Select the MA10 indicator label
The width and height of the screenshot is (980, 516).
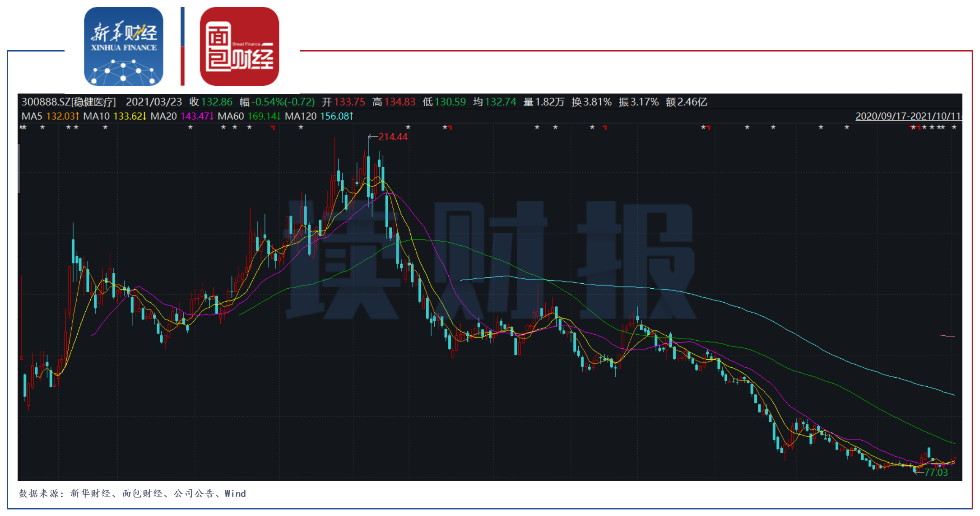96,116
